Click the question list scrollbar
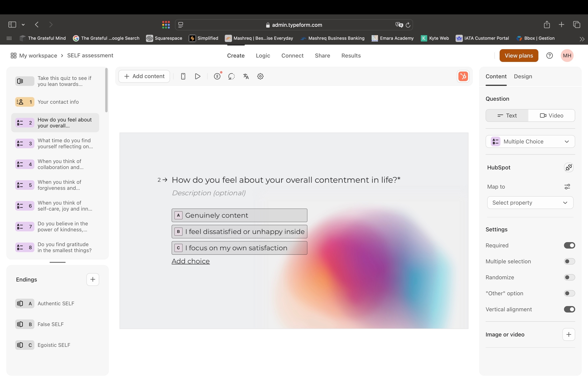 coord(106,90)
